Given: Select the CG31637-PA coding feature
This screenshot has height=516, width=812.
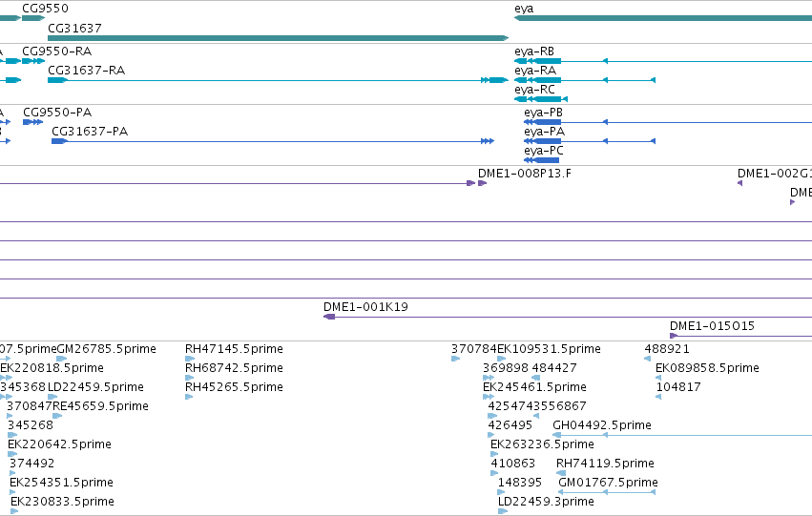Looking at the screenshot, I should [x=273, y=141].
